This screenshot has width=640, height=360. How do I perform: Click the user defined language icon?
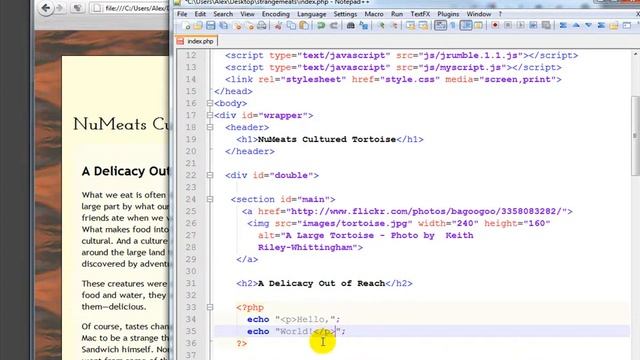point(478,26)
